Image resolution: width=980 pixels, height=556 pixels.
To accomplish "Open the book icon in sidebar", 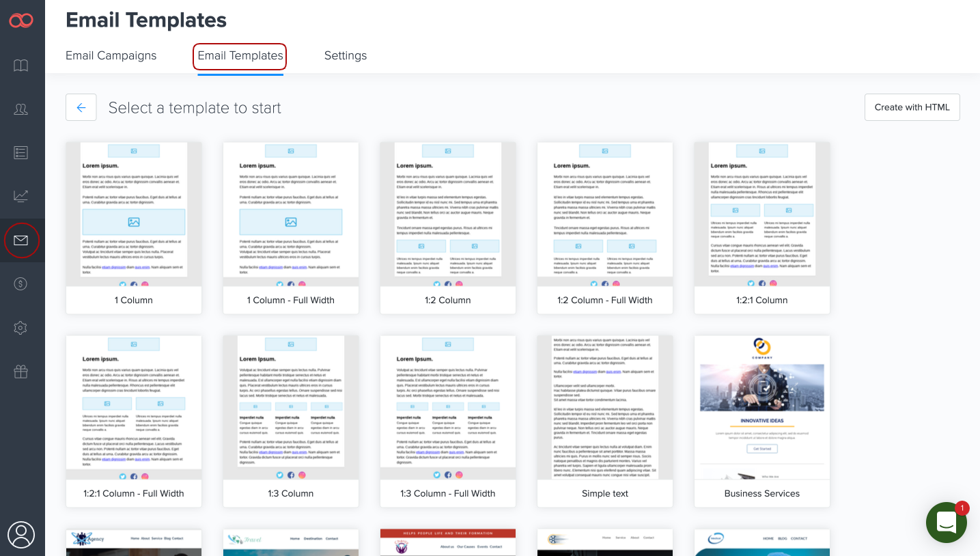I will tap(21, 66).
